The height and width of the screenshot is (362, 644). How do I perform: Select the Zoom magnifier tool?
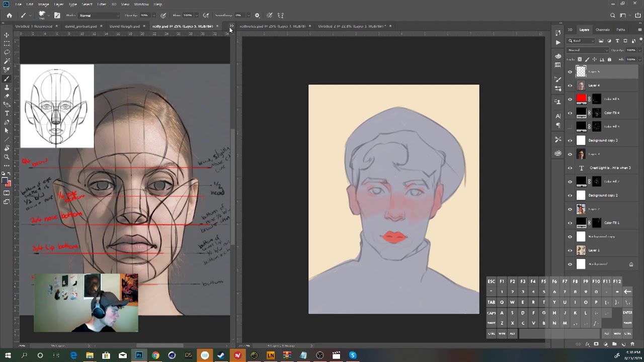[7, 157]
